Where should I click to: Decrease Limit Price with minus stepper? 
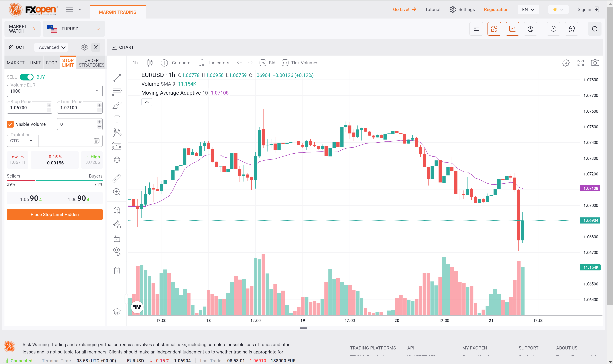click(99, 110)
